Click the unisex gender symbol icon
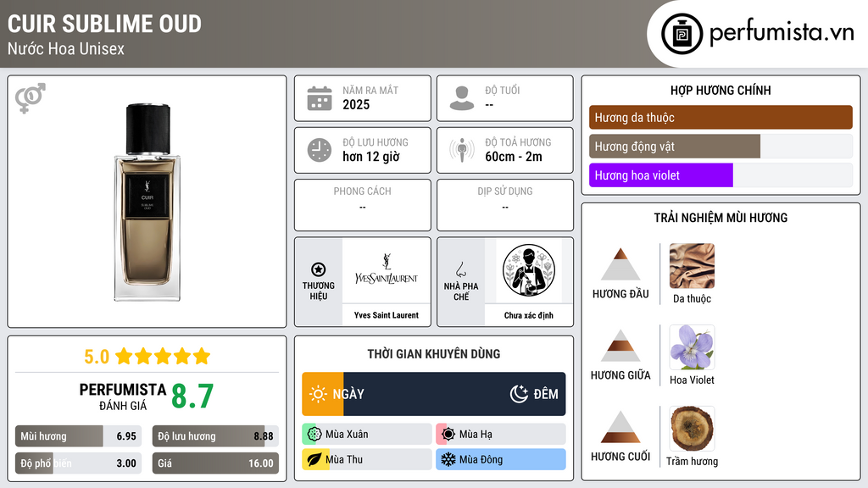 coord(31,98)
